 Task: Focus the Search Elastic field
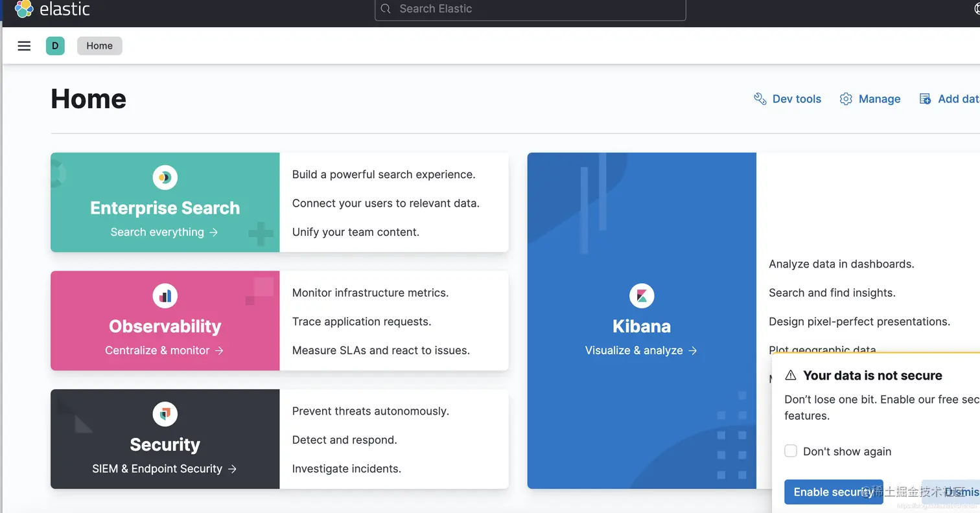click(x=530, y=10)
